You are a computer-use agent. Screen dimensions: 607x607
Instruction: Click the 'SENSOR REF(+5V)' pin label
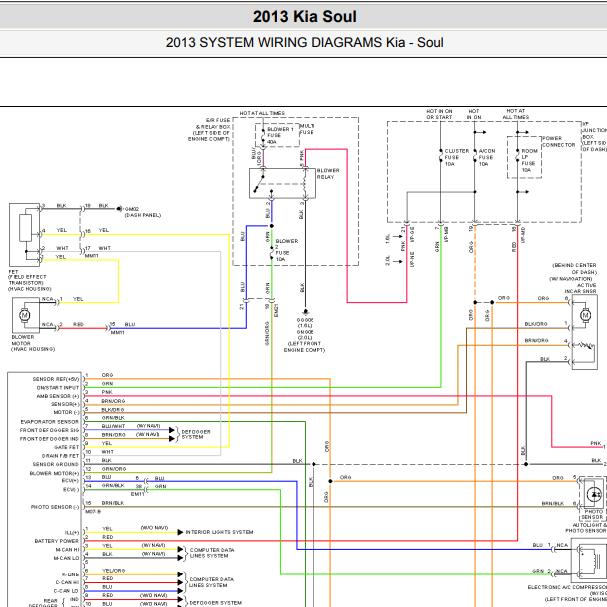click(x=56, y=379)
